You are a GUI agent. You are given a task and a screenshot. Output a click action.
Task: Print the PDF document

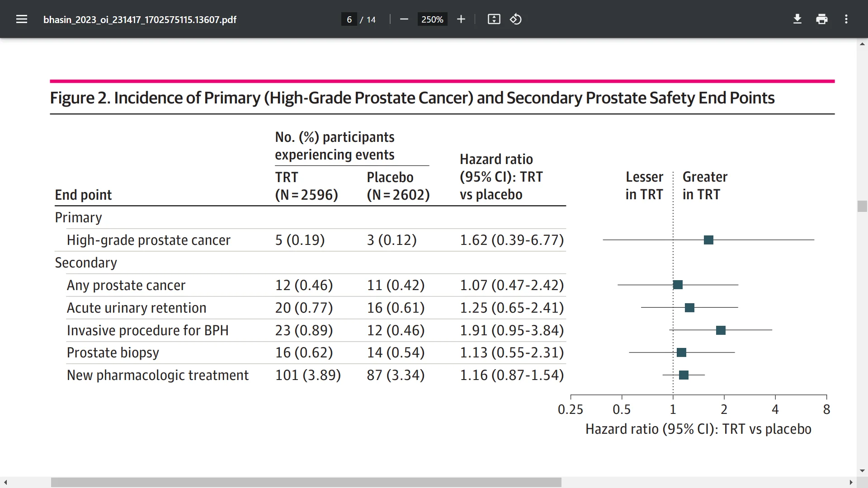[x=821, y=19]
